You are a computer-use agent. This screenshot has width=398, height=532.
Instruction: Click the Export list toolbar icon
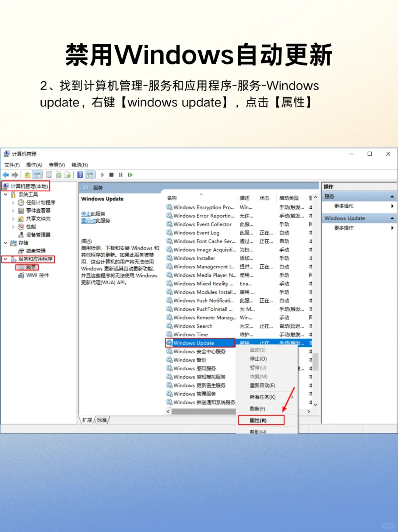(68, 175)
